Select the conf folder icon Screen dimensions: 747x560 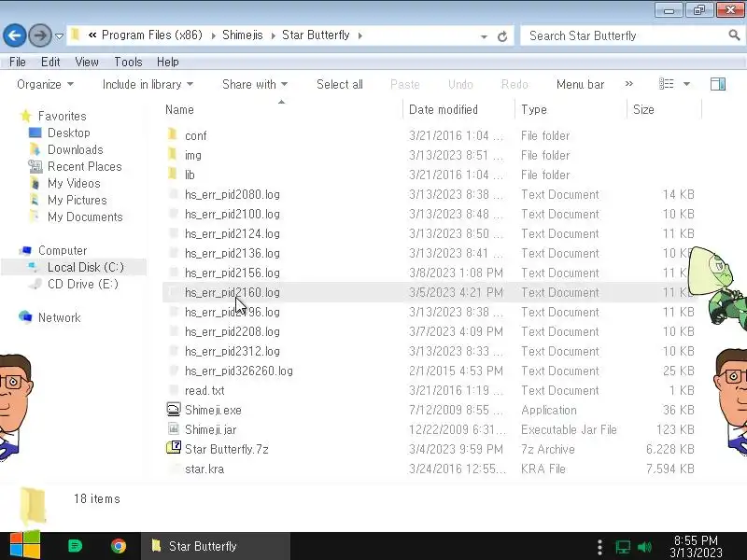coord(173,134)
